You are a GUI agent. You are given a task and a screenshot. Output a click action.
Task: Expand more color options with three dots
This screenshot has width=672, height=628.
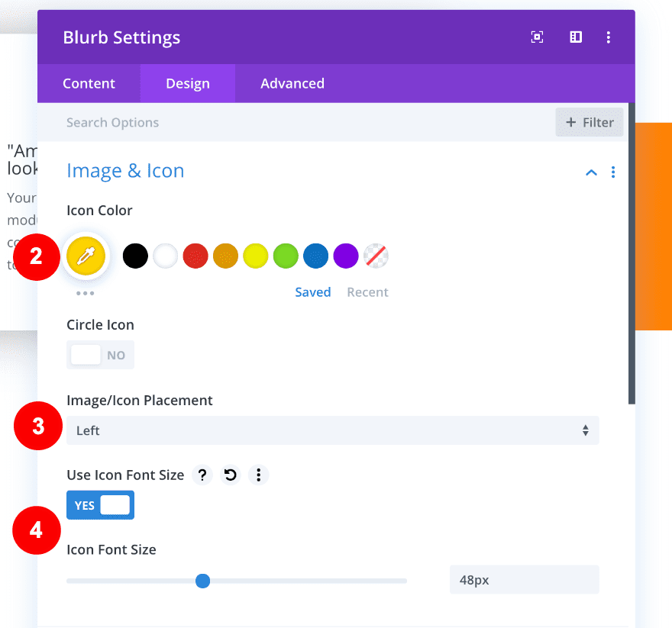[x=85, y=293]
